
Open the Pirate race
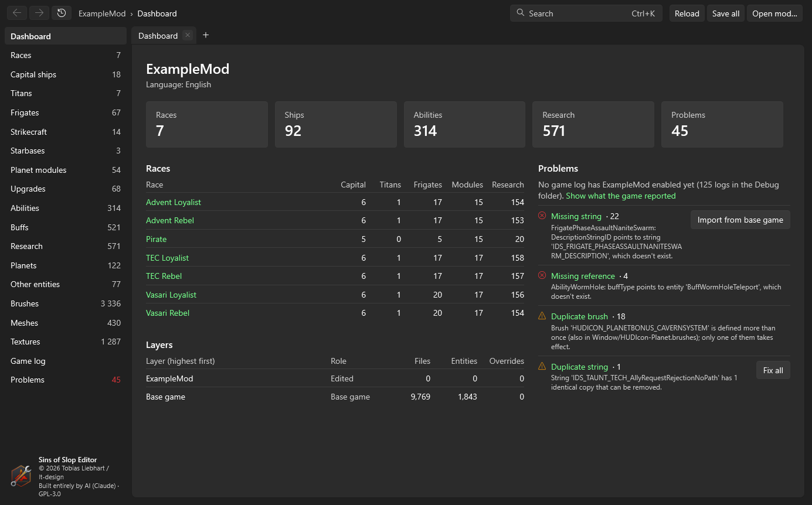point(157,239)
